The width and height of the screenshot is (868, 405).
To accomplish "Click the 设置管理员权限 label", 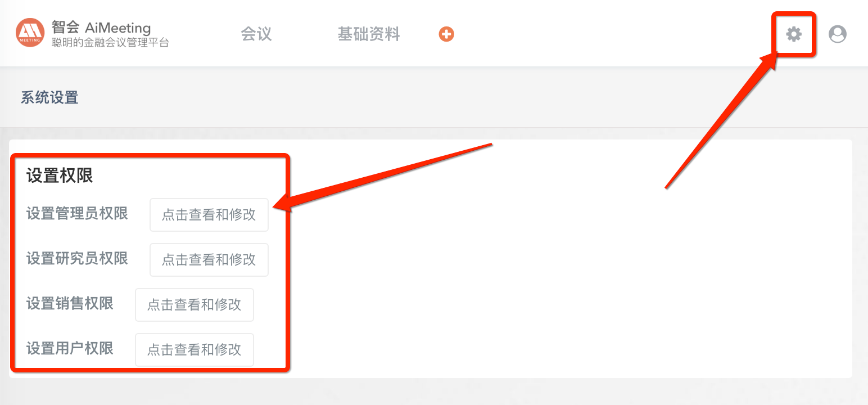I will pos(77,214).
